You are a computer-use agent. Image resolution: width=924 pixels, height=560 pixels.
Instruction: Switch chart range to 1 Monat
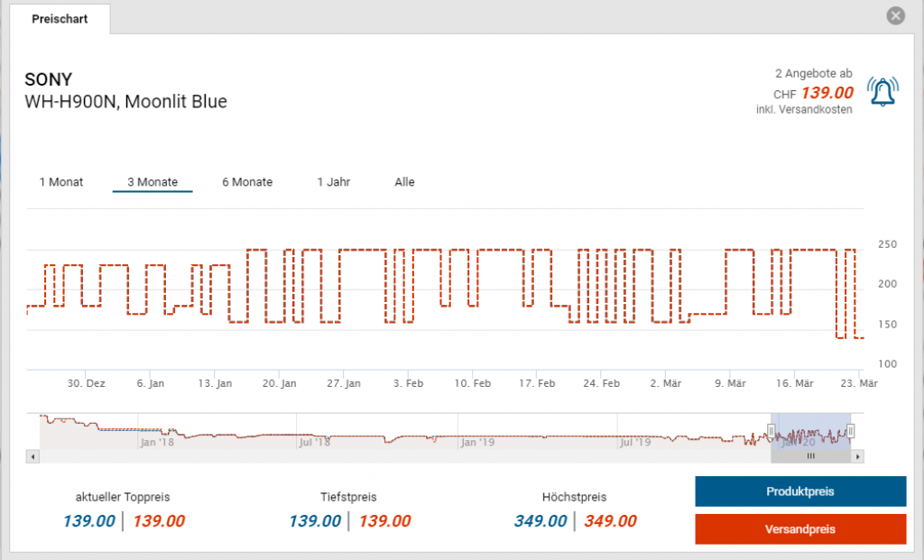[x=61, y=182]
